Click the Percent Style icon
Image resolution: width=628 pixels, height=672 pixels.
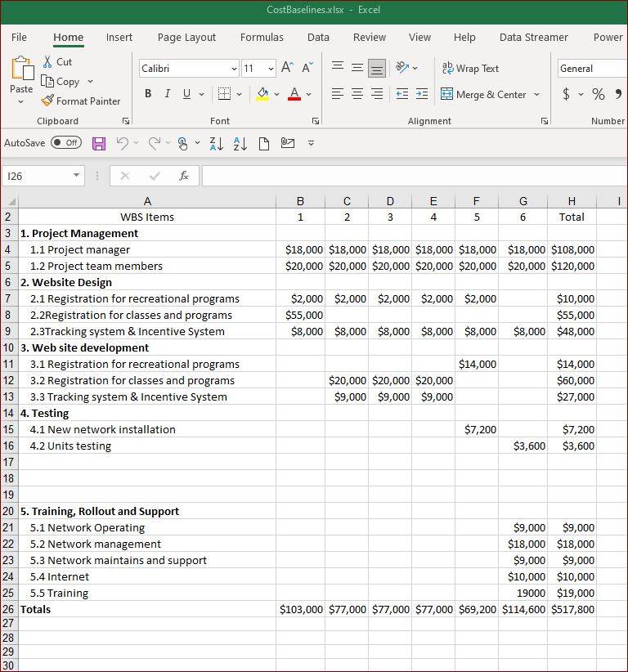(598, 94)
